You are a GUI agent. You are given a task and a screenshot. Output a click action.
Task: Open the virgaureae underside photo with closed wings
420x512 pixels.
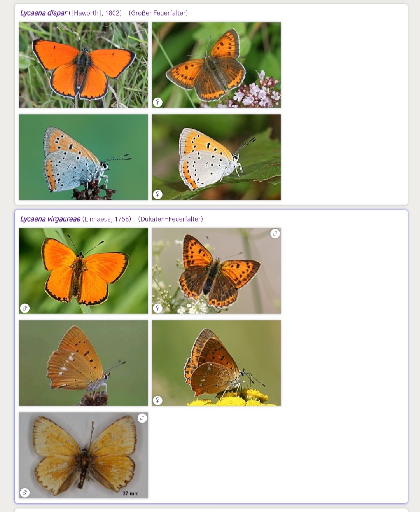(x=84, y=363)
